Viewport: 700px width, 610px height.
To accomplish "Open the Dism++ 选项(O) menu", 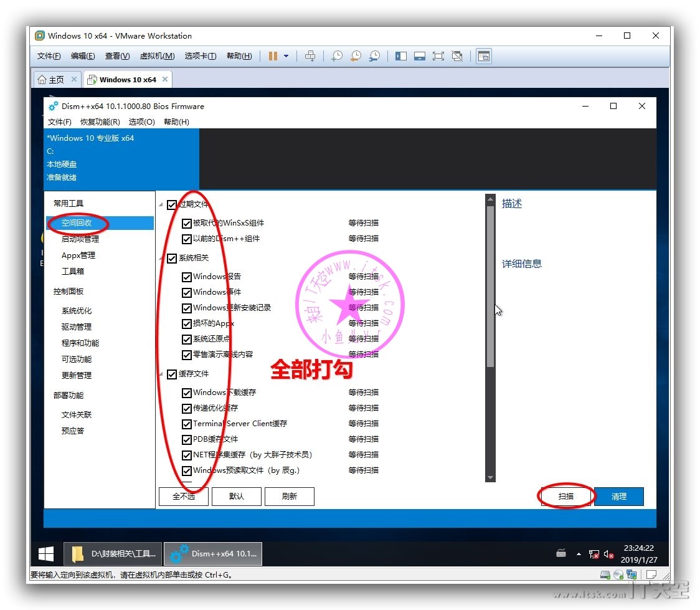I will coord(141,122).
